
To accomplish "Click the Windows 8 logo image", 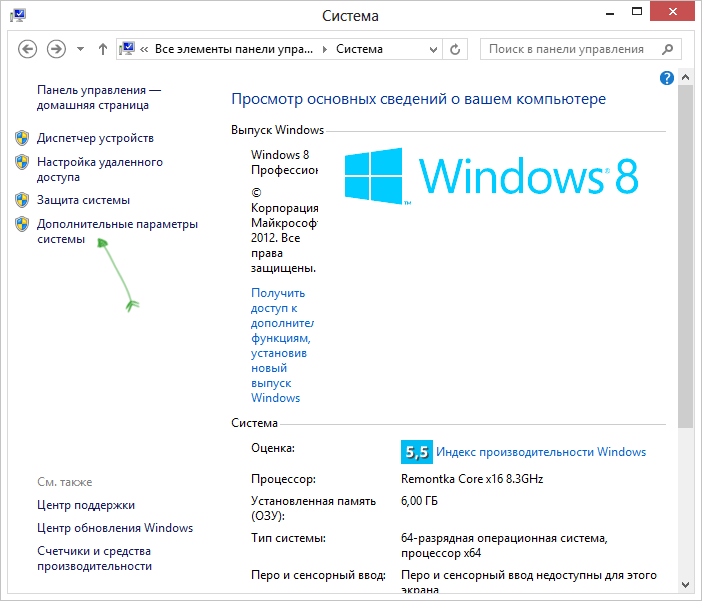I will (x=491, y=176).
